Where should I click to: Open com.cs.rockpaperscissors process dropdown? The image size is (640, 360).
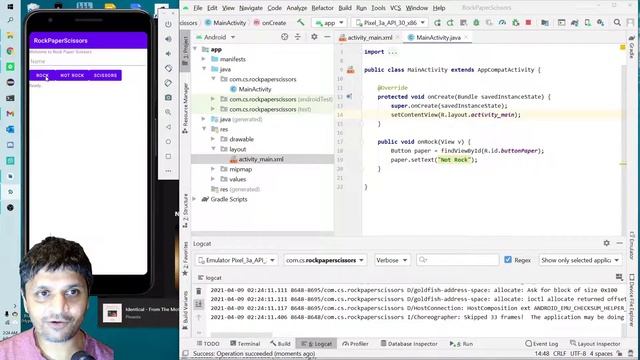[324, 260]
